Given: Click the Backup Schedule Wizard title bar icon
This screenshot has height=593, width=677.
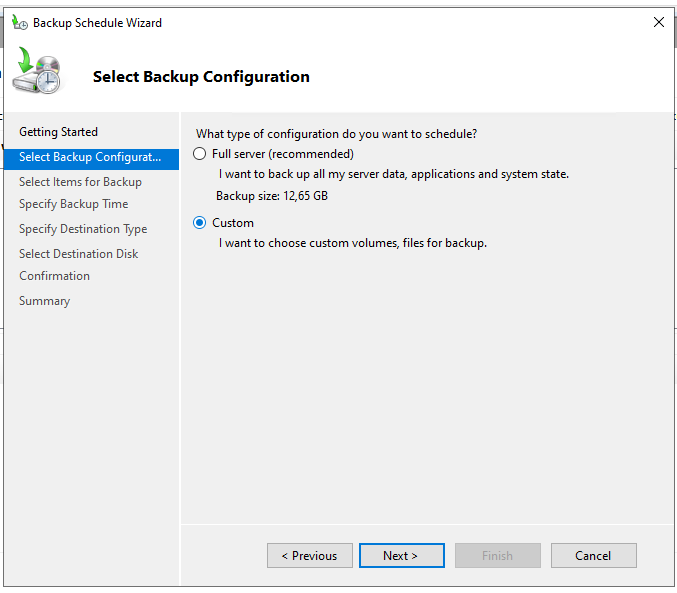Looking at the screenshot, I should (20, 22).
